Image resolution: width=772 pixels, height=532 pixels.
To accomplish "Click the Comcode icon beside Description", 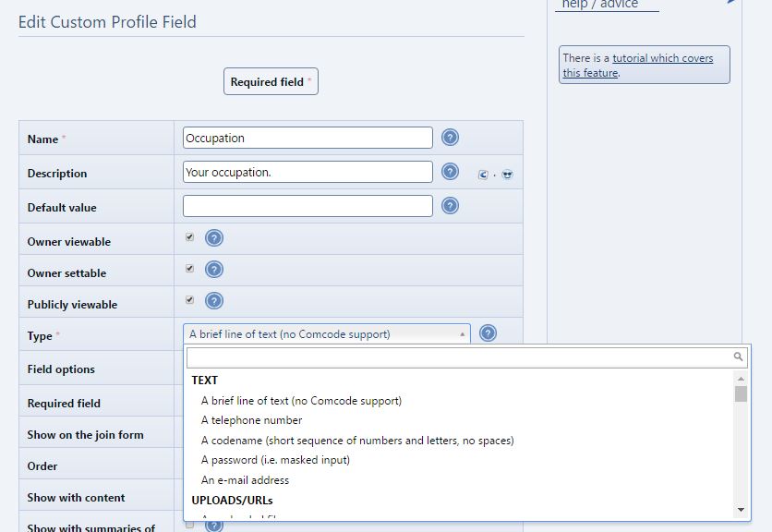I will 483,175.
